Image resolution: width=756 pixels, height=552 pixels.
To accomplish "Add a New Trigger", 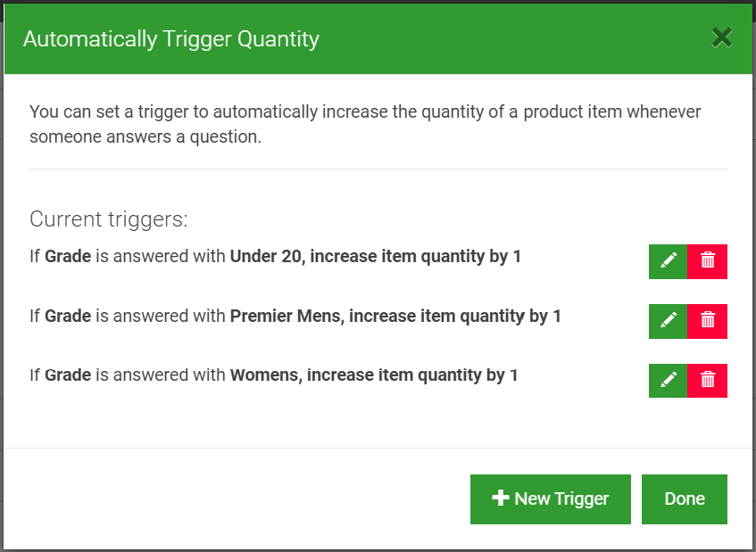I will click(x=551, y=499).
